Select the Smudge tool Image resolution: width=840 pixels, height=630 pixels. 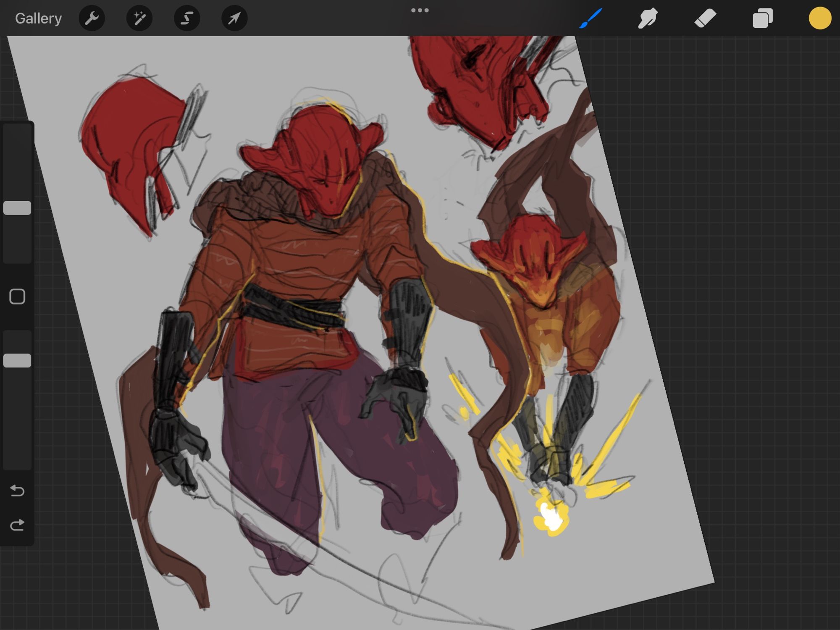(648, 18)
